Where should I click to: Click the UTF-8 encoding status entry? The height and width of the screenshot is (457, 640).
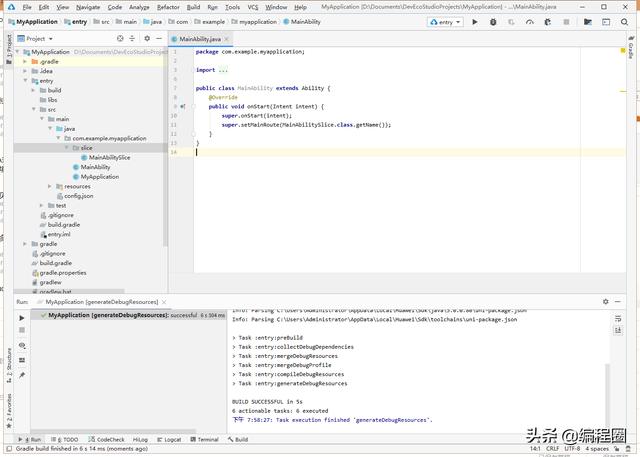(x=572, y=448)
